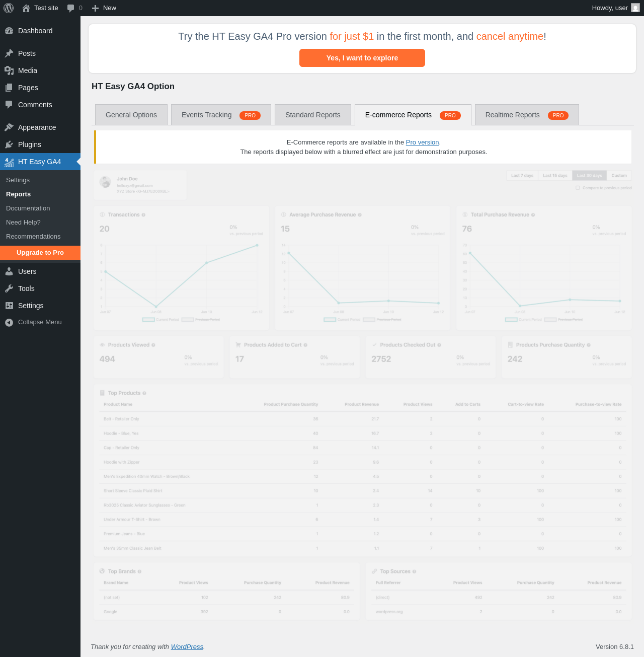Click the Tools wrench icon
This screenshot has height=657, width=644.
(9, 288)
